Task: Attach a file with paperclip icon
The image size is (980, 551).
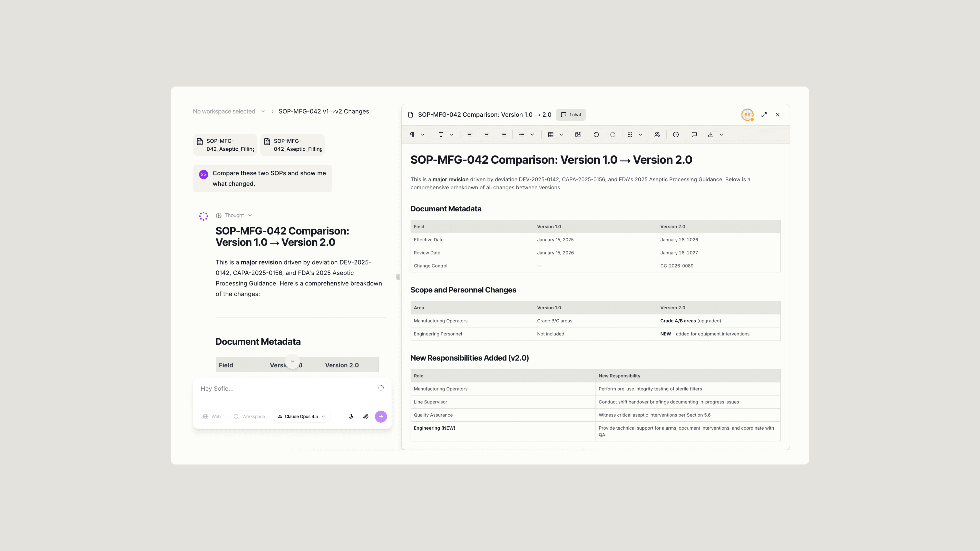Action: pos(366,417)
